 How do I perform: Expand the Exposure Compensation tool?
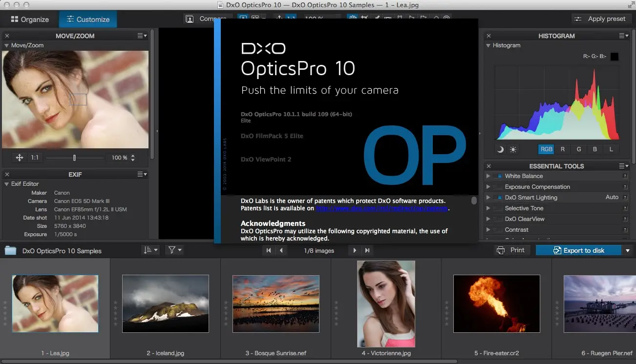[x=488, y=186]
